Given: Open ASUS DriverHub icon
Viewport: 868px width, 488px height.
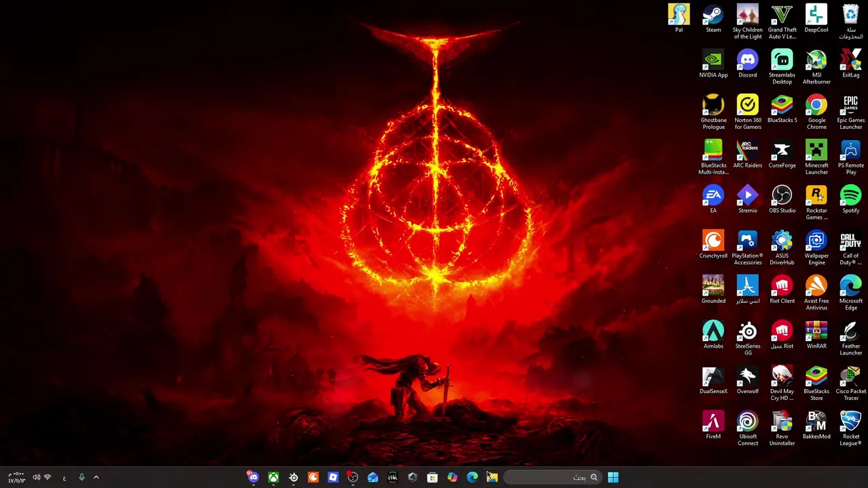Looking at the screenshot, I should click(x=782, y=248).
